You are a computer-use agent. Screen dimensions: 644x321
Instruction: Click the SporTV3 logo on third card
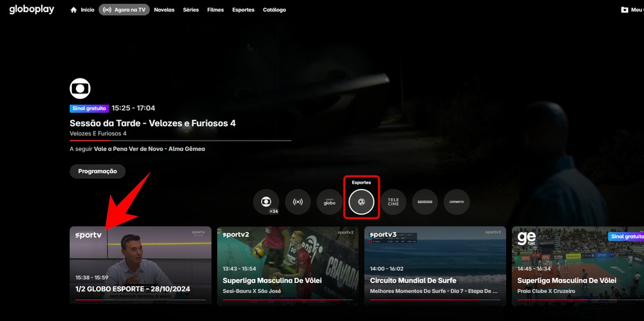(x=384, y=235)
